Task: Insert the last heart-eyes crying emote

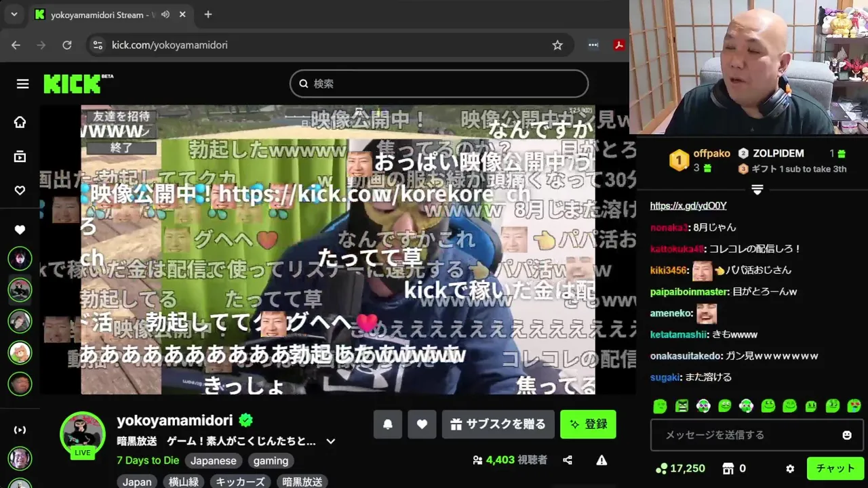Action: point(854,406)
